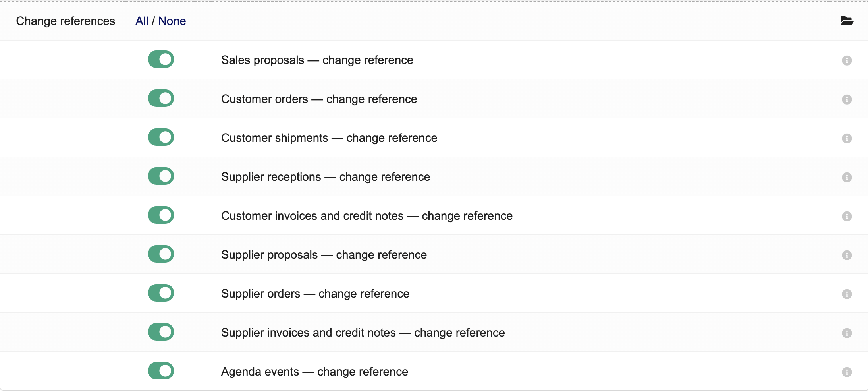Collapse the Change references group folder icon
This screenshot has width=868, height=391.
(847, 21)
